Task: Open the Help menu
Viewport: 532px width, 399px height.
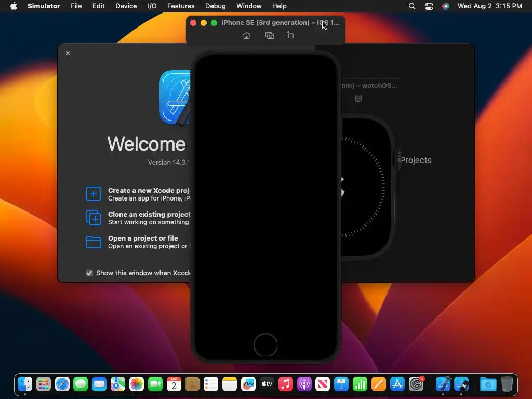Action: tap(279, 6)
